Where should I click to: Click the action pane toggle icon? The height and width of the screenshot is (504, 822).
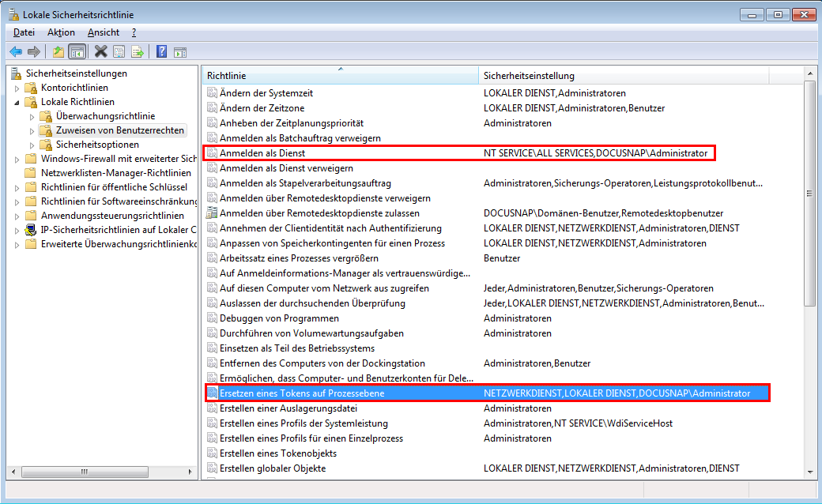tap(180, 52)
